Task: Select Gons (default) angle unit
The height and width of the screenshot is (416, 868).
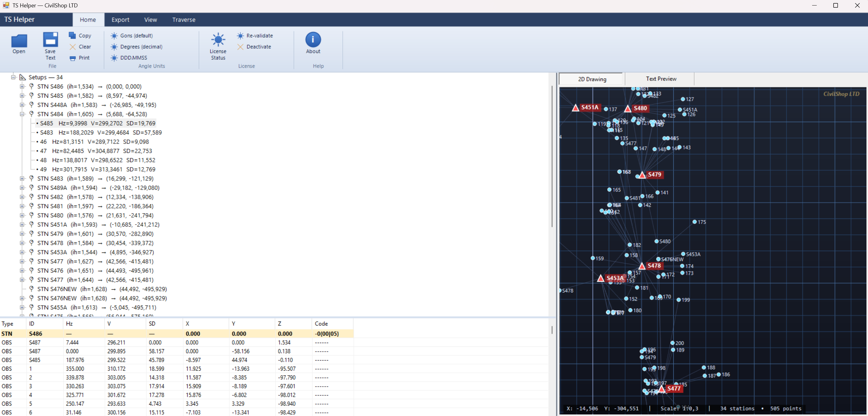Action: click(136, 36)
